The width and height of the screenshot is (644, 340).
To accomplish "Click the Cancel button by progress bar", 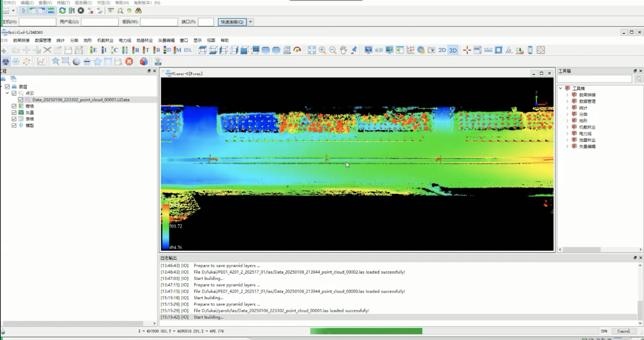I will 623,331.
